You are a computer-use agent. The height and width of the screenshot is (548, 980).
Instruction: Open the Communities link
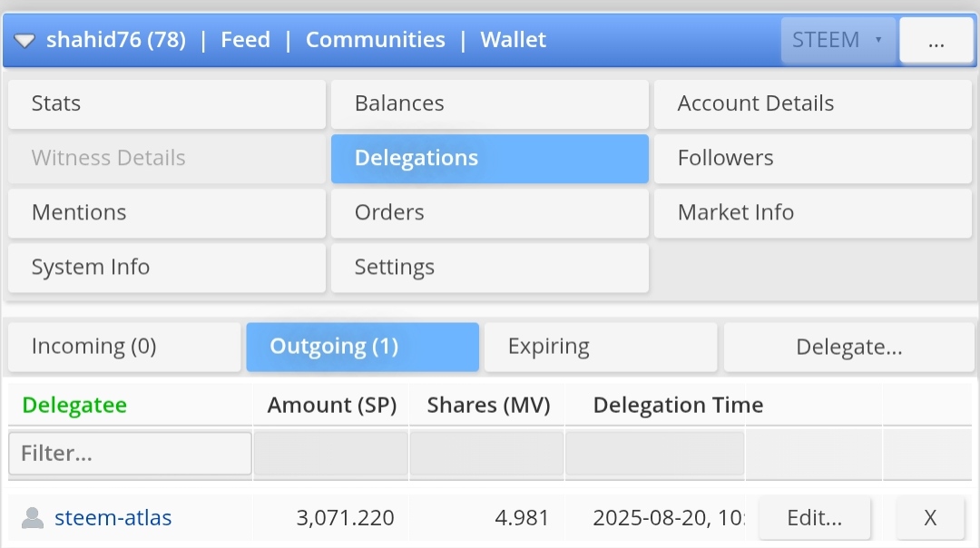[x=375, y=40]
